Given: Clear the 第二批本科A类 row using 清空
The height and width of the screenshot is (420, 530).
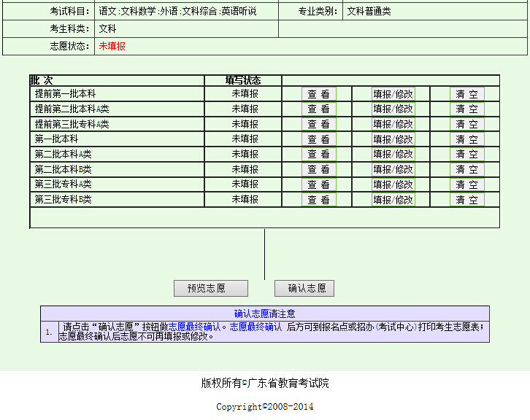Looking at the screenshot, I should (466, 155).
